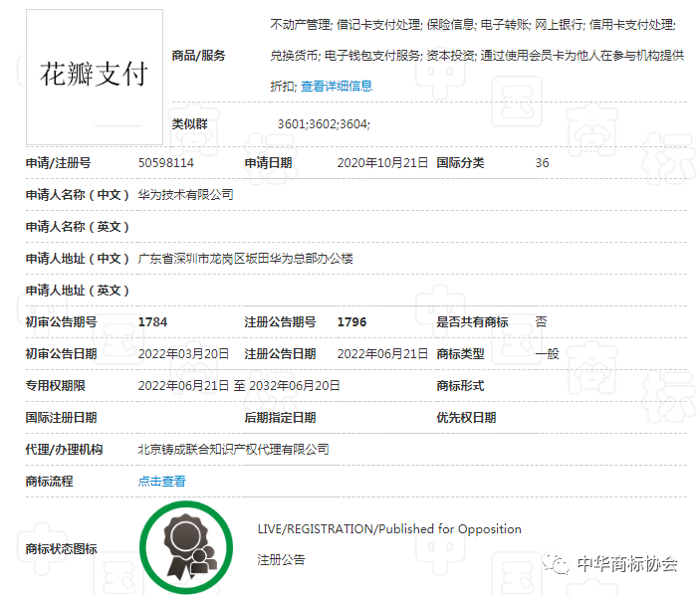Click the 商标类型 value 一般

[x=547, y=353]
